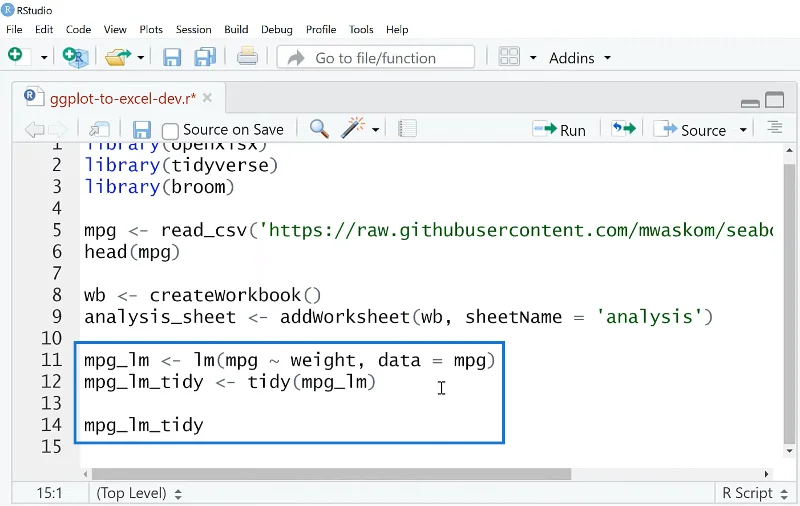The image size is (800, 506).
Task: Click mpg_lm_tidy on line 14
Action: (144, 425)
